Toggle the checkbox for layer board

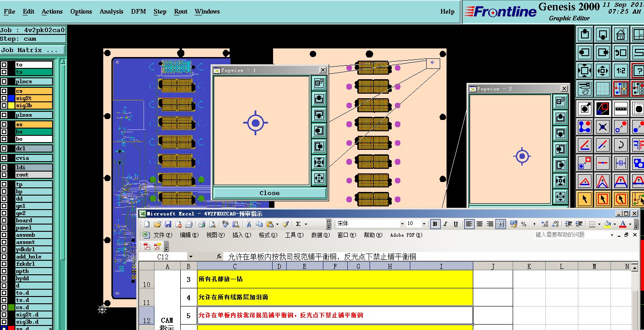pos(4,220)
